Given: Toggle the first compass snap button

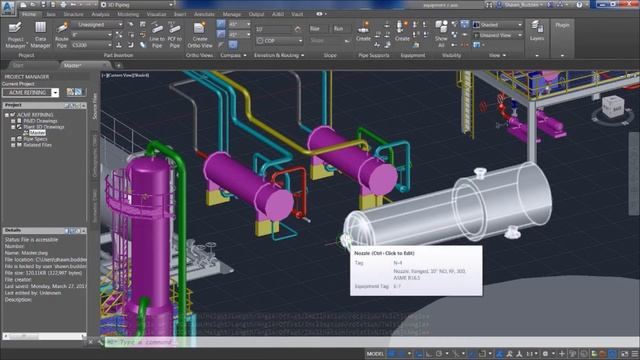Looking at the screenshot, I should (x=221, y=24).
